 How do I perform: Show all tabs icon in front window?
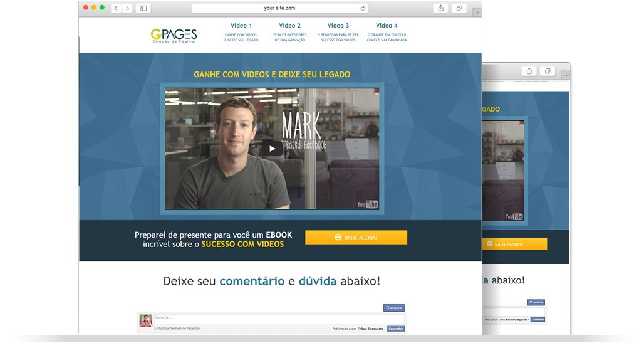[459, 8]
